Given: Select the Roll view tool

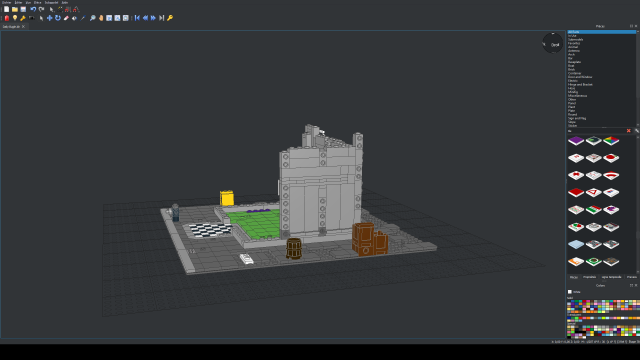Looking at the screenshot, I should click(118, 18).
